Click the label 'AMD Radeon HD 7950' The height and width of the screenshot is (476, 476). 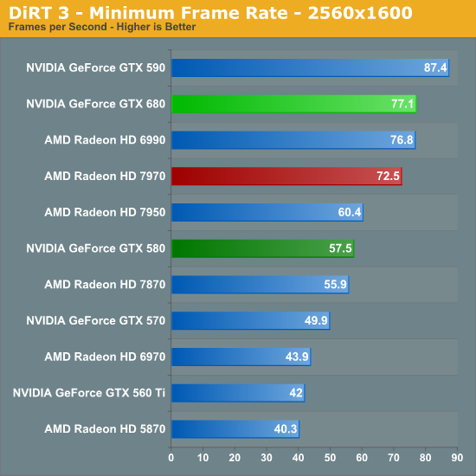(105, 212)
